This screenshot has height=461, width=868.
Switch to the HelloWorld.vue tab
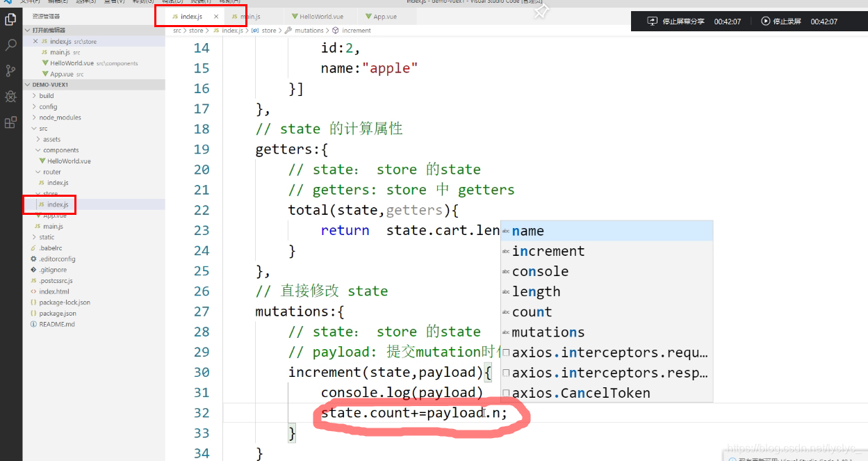tap(322, 16)
